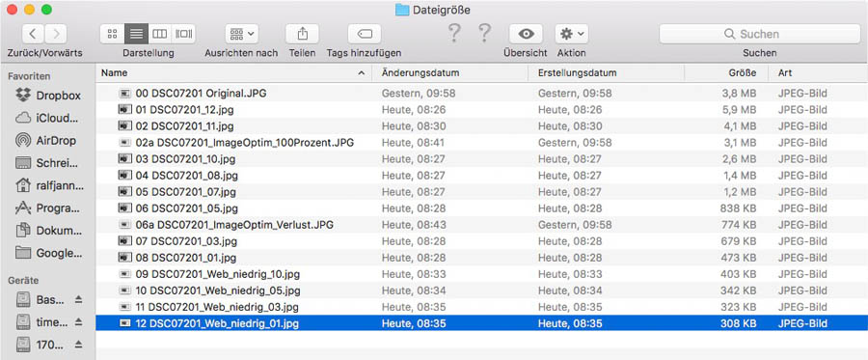Eject the 170... drive
868x360 pixels.
pos(78,345)
